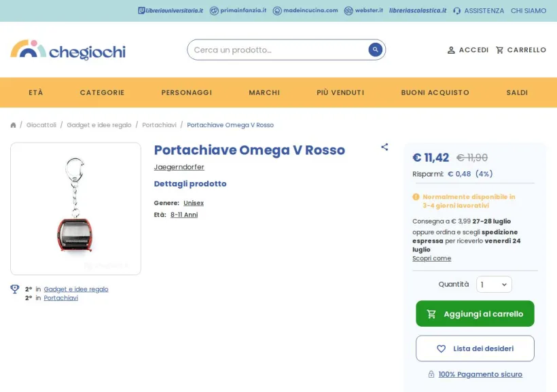Open the Quantità dropdown
The width and height of the screenshot is (557, 392).
click(494, 284)
